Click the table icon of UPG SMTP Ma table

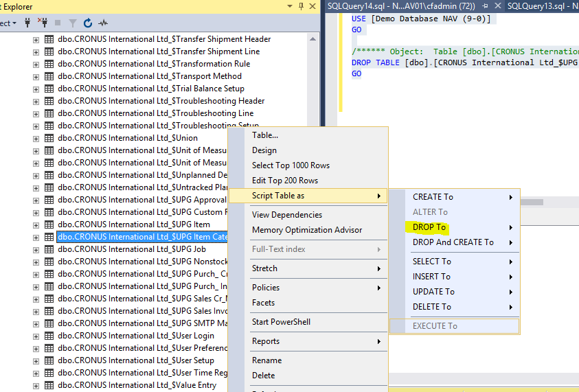pos(49,323)
